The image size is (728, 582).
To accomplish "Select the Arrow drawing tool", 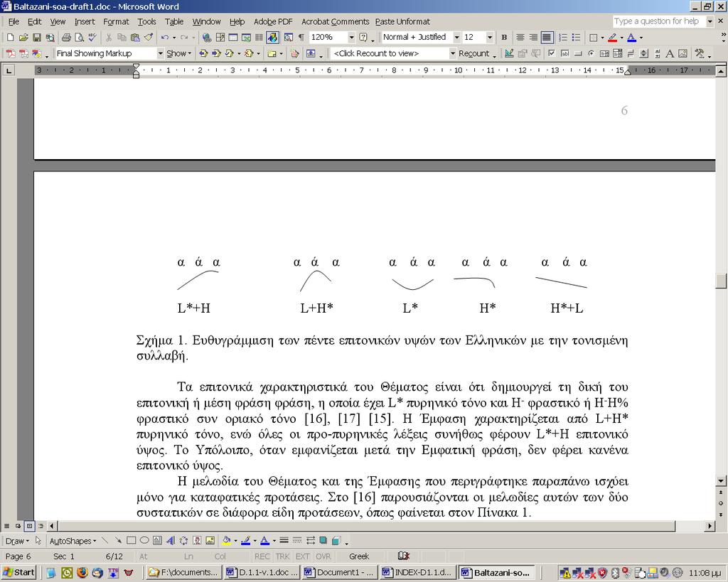I will pyautogui.click(x=118, y=541).
